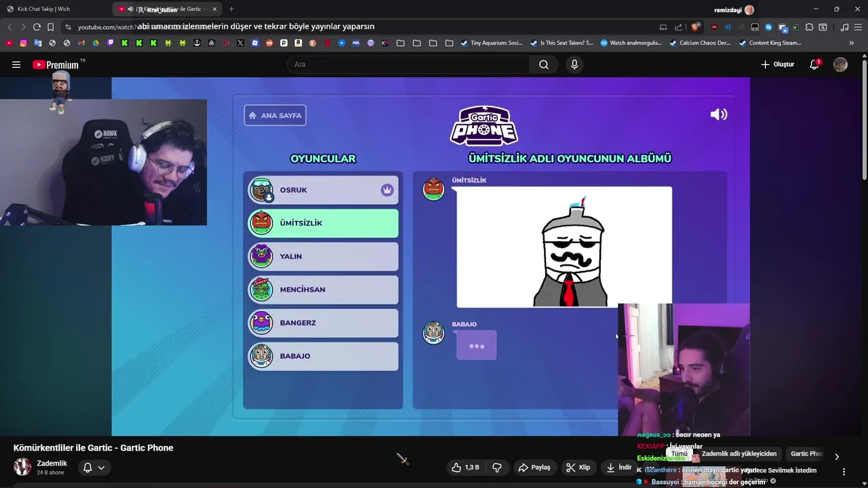
Task: Click ÜMİTSİZLİK avatar above the drawing
Action: coord(433,189)
